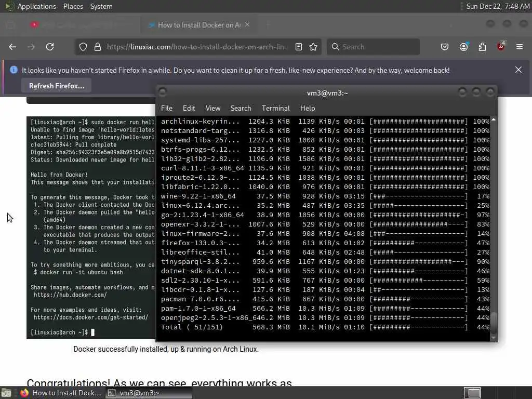Open the extensions puzzle icon
532x399 pixels.
pyautogui.click(x=482, y=47)
